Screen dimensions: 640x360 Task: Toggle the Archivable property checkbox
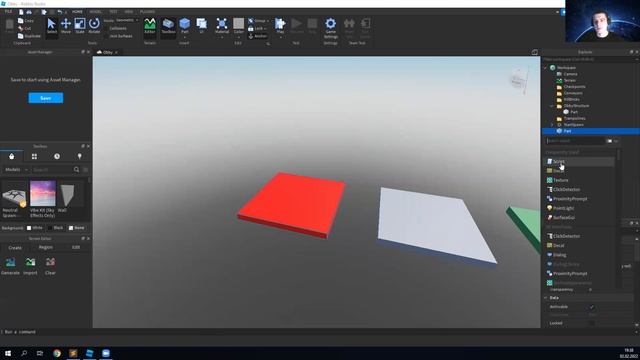(592, 307)
